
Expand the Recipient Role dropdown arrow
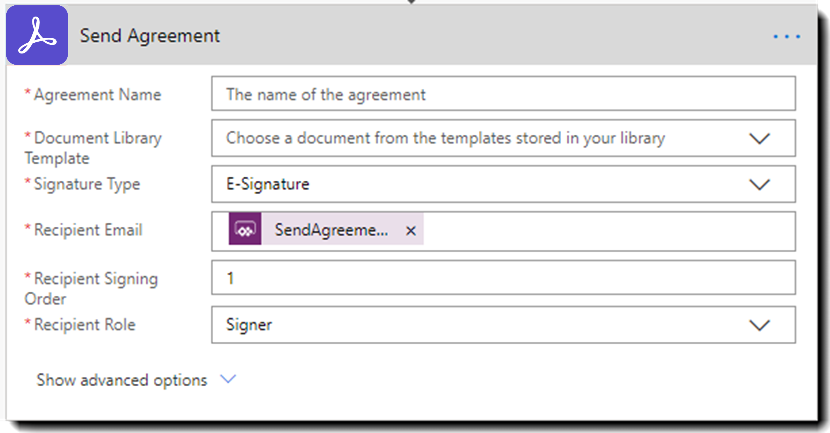(x=759, y=325)
